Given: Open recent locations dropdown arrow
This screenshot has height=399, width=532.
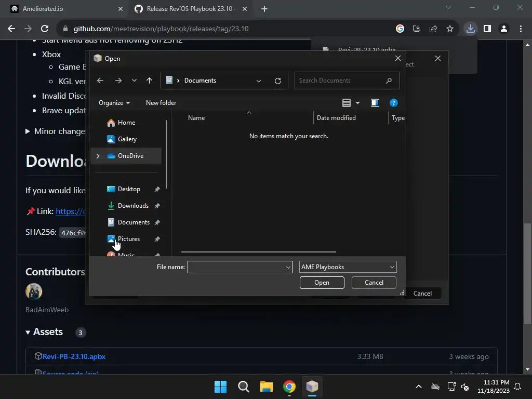Looking at the screenshot, I should pyautogui.click(x=134, y=81).
